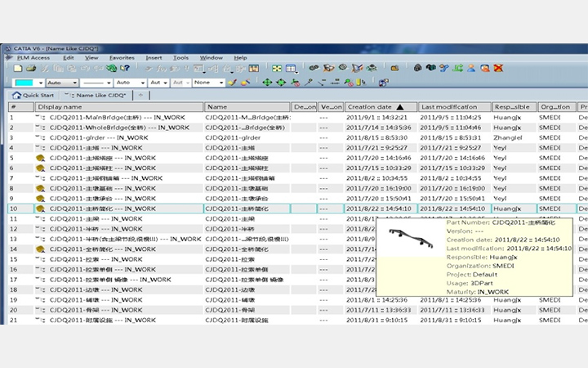Image resolution: width=588 pixels, height=368 pixels.
Task: Open the PLM Access menu
Action: [x=32, y=58]
